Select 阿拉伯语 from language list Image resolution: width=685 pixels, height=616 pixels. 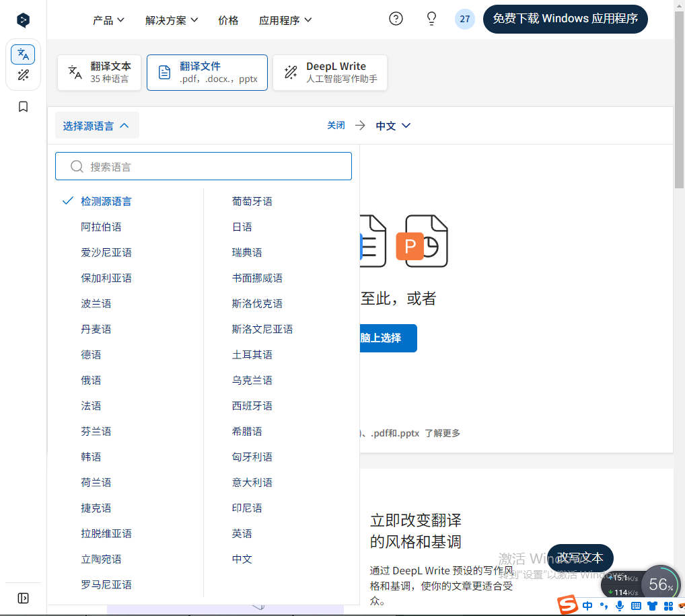click(101, 227)
